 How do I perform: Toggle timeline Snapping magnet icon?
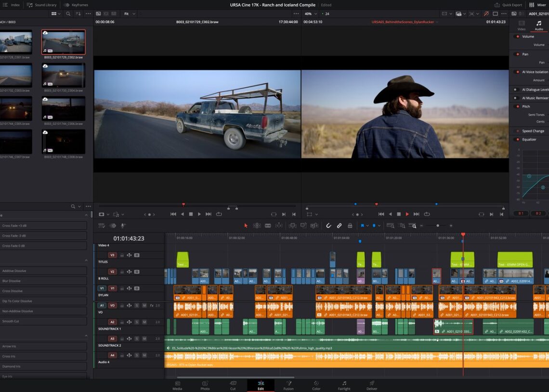point(328,226)
